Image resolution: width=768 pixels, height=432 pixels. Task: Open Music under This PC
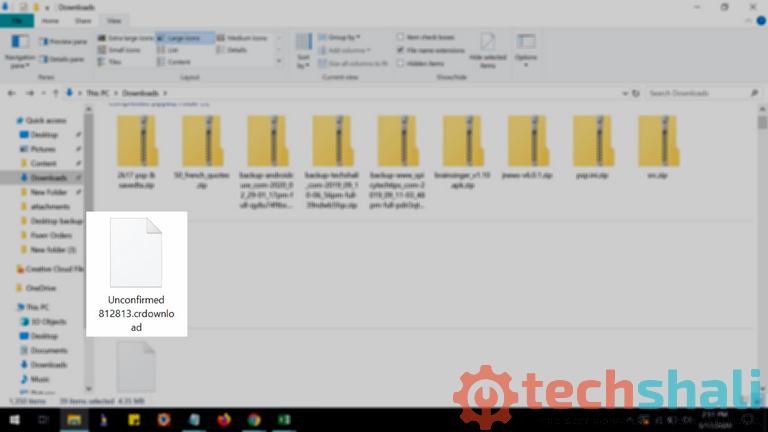coord(39,379)
